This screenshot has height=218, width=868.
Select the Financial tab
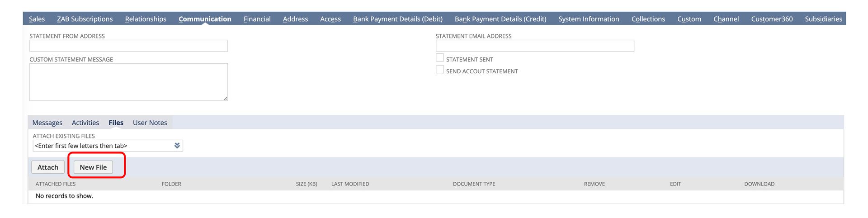click(257, 19)
